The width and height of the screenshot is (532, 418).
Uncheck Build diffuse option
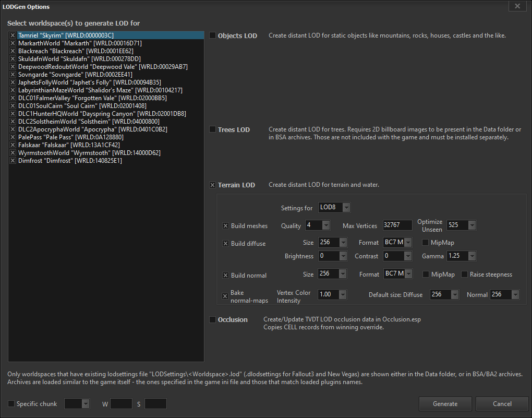coord(225,244)
